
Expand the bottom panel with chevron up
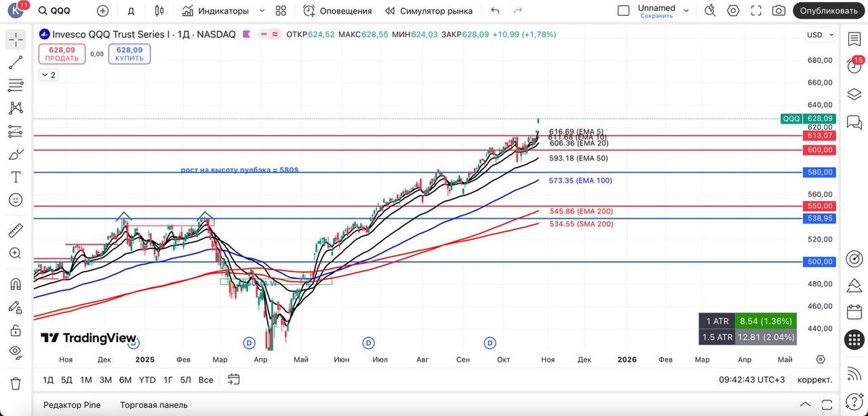(x=805, y=404)
